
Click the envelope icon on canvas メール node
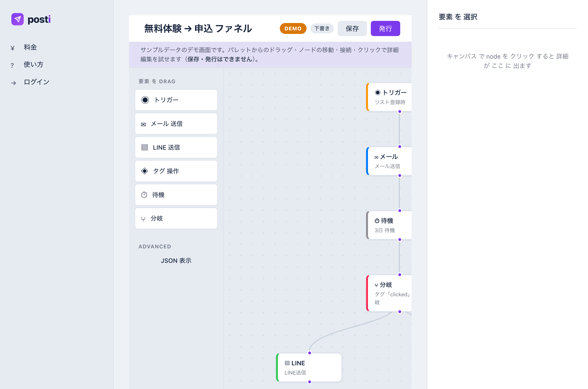point(377,157)
